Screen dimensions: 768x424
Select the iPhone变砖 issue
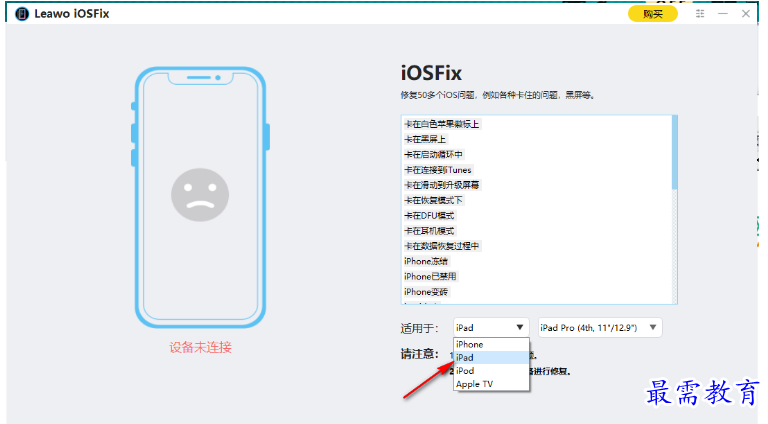(426, 292)
